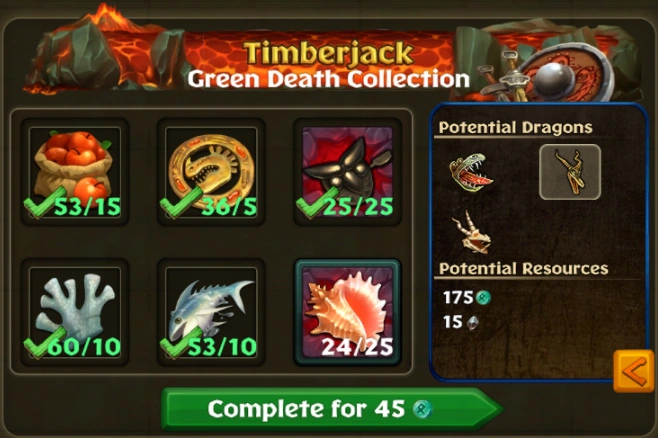Click the Potential Dragons heading
This screenshot has width=658, height=438.
click(515, 127)
